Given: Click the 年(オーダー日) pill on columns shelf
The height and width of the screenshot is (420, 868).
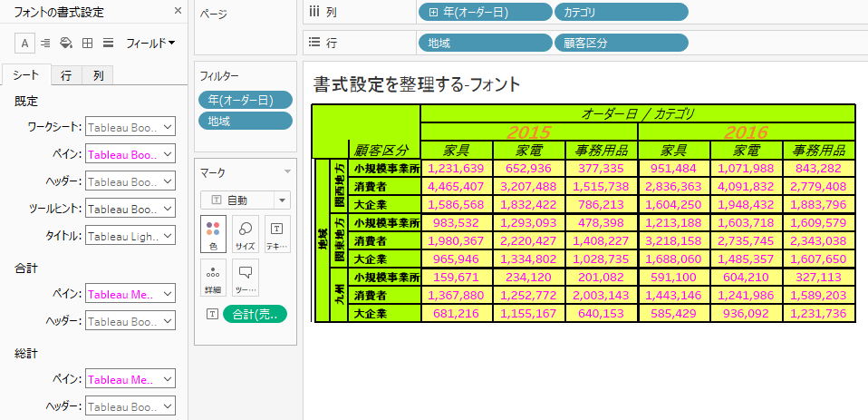Looking at the screenshot, I should (486, 12).
